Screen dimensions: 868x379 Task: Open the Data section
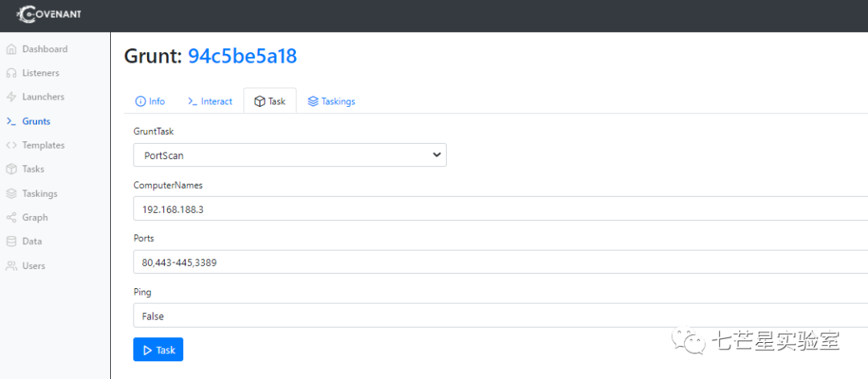coord(32,241)
